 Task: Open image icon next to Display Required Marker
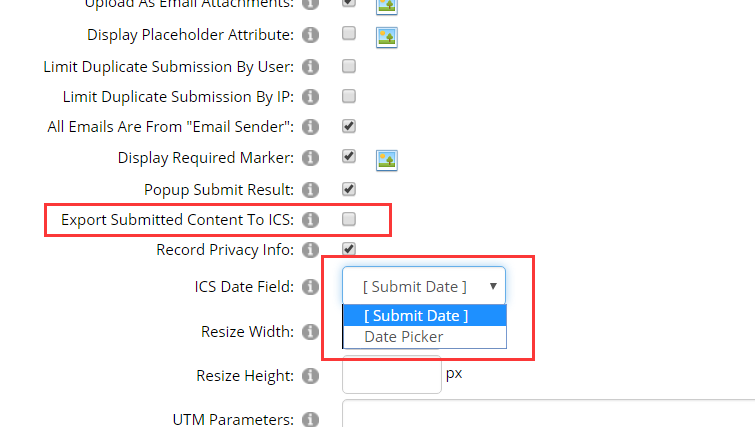click(x=387, y=160)
